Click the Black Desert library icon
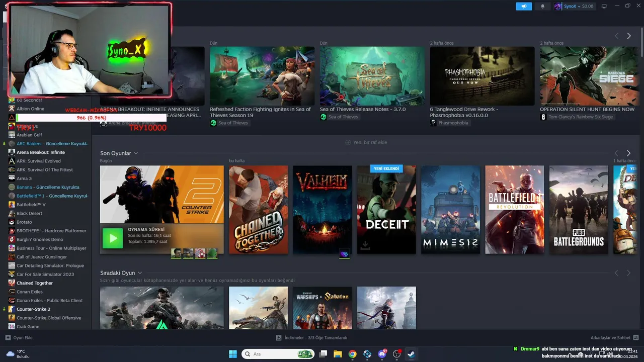The width and height of the screenshot is (644, 362). [x=12, y=213]
